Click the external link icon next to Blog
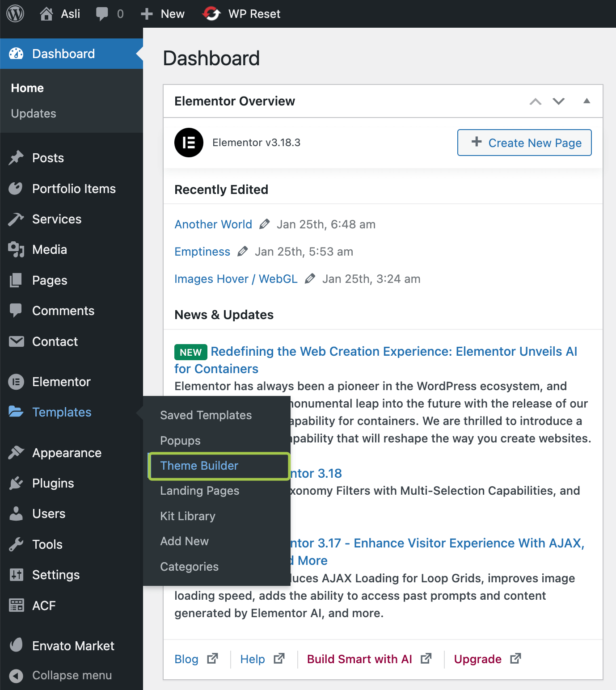 pyautogui.click(x=213, y=659)
